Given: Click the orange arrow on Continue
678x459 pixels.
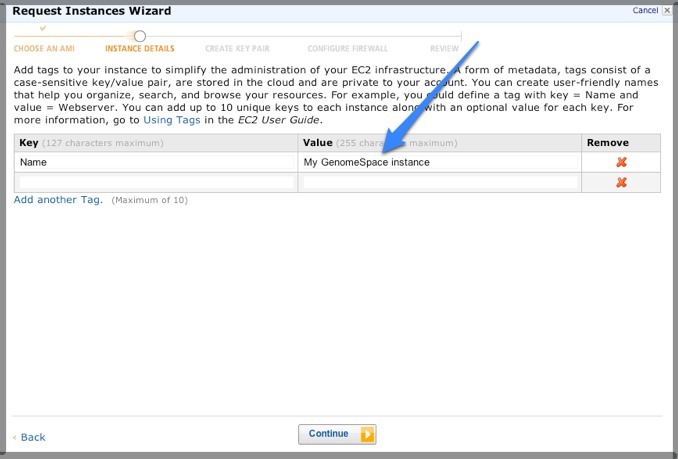Looking at the screenshot, I should pyautogui.click(x=367, y=434).
